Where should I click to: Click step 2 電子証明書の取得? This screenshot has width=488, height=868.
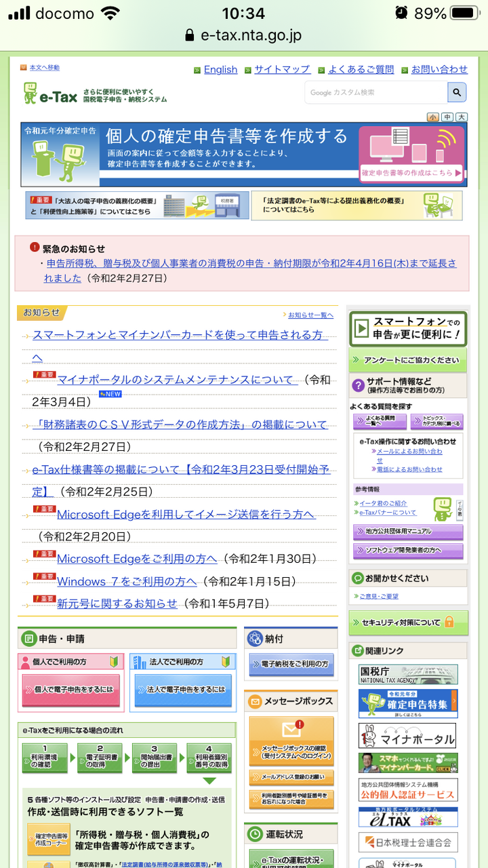pos(100,757)
